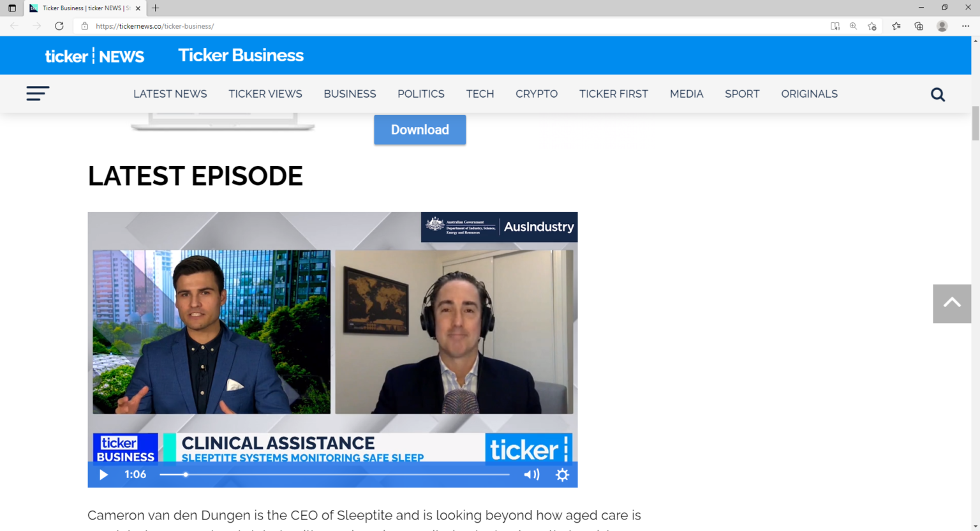Open Tech menu item
This screenshot has height=531, width=980.
(x=480, y=94)
